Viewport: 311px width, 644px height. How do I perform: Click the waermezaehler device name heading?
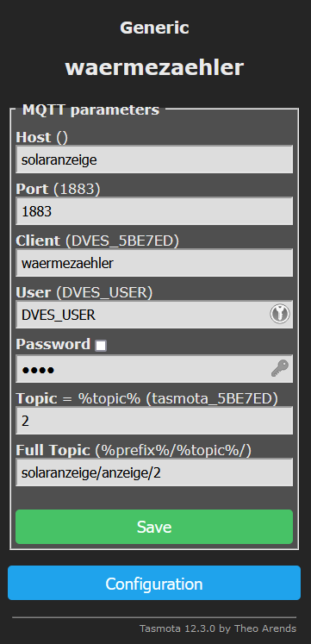click(155, 68)
